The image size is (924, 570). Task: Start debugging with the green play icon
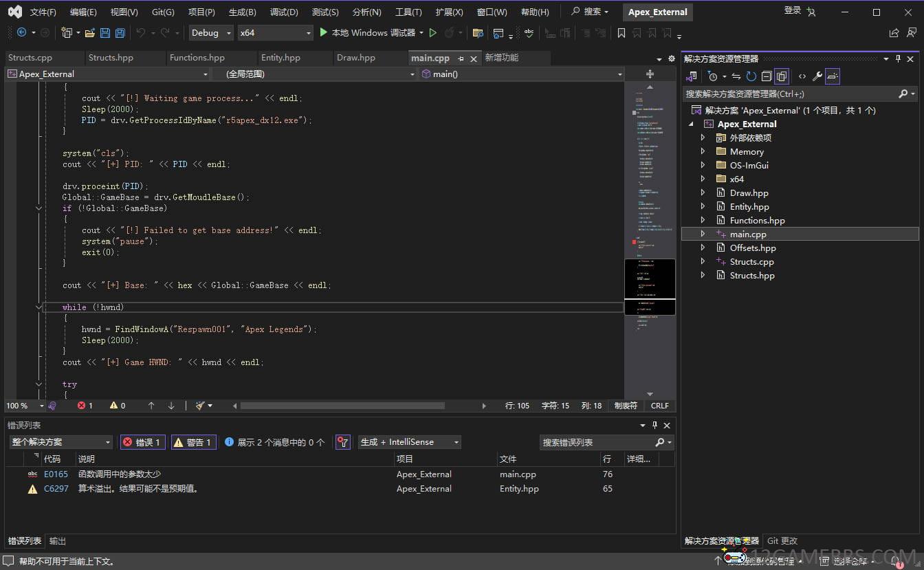tap(324, 32)
